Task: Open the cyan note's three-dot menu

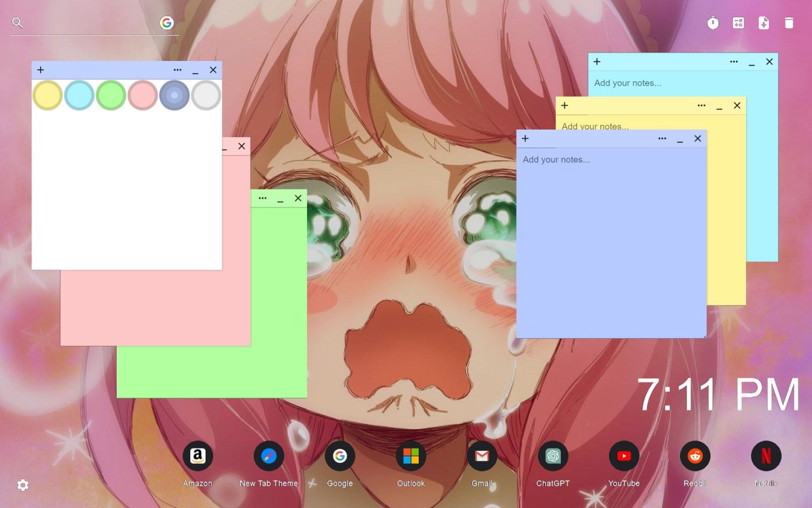Action: [734, 62]
